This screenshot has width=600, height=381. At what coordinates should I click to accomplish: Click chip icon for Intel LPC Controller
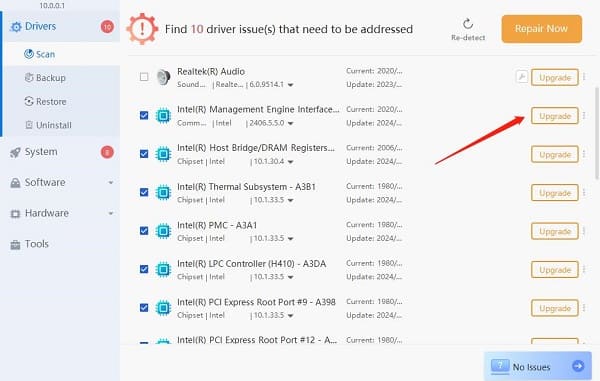(x=163, y=269)
